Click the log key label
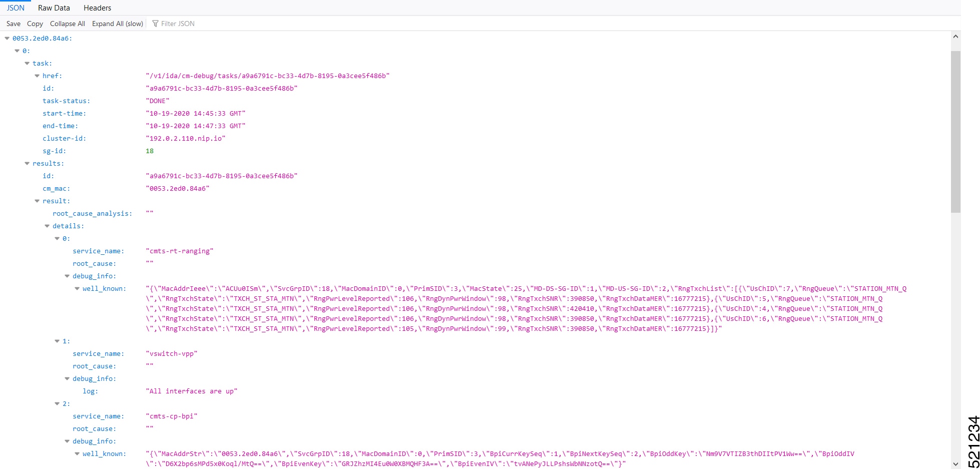The width and height of the screenshot is (980, 469). [x=91, y=391]
